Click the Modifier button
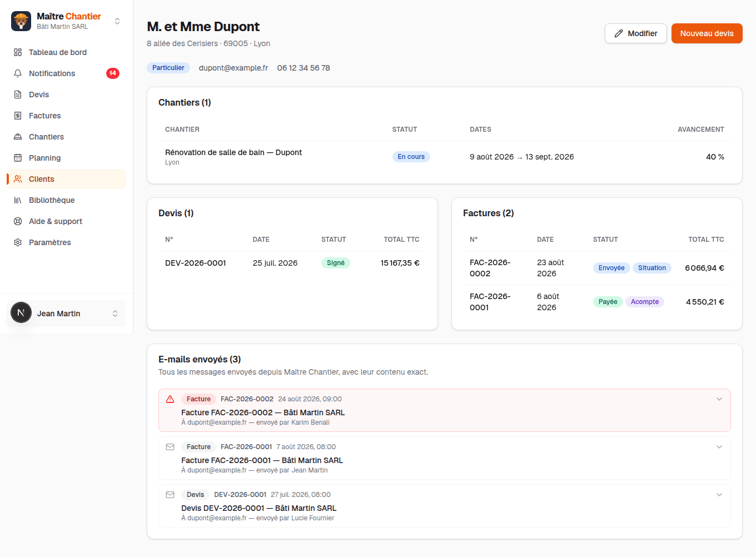 (x=636, y=33)
